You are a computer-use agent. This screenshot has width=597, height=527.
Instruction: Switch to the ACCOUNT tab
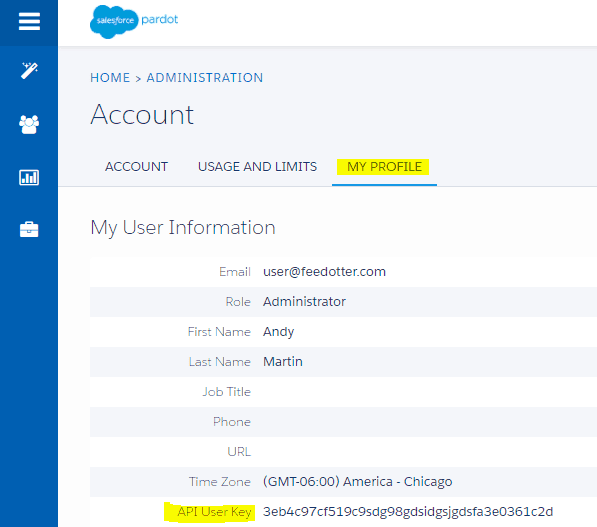pos(136,167)
